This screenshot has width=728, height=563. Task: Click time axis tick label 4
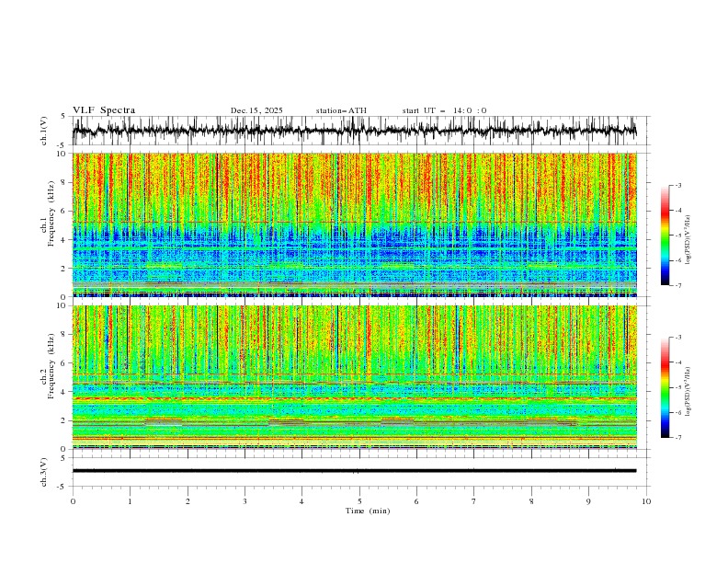tap(301, 501)
